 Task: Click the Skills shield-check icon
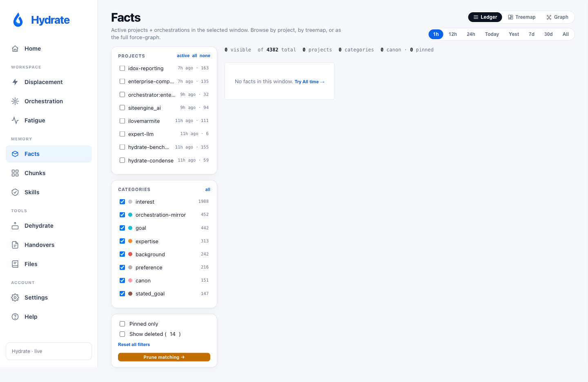[15, 192]
